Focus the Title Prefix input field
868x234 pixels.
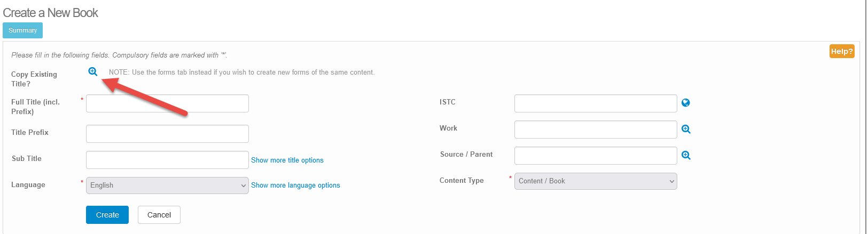(167, 134)
